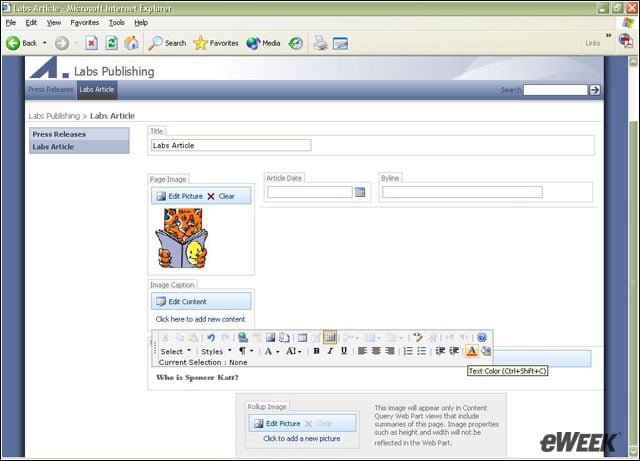
Task: Click 'Click here to add new content'
Action: 200,319
